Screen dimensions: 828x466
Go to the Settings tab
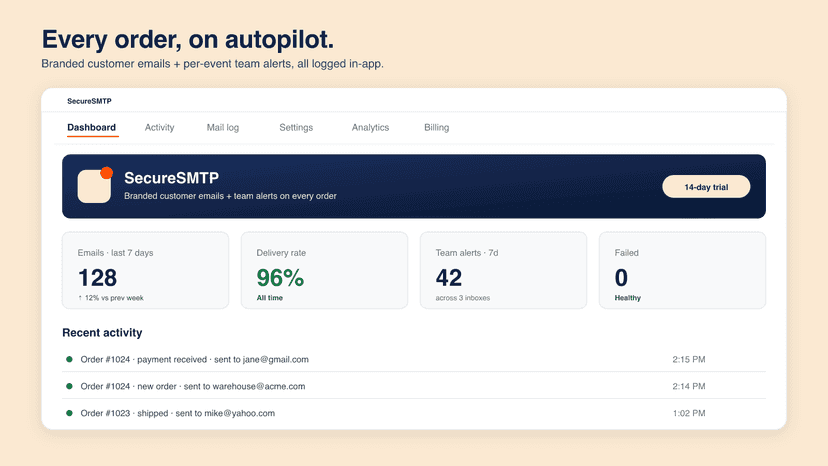tap(296, 127)
